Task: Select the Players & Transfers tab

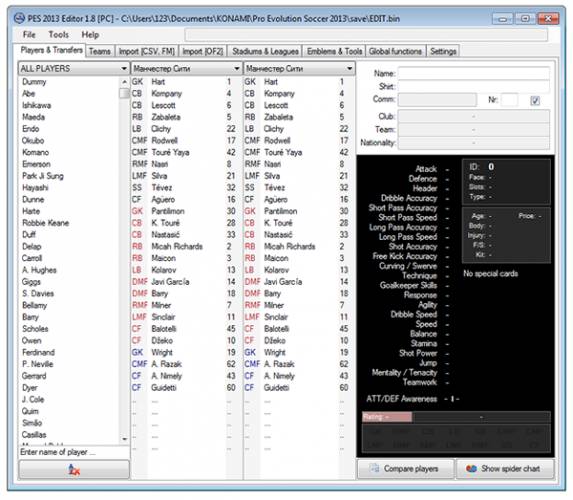Action: [x=51, y=50]
